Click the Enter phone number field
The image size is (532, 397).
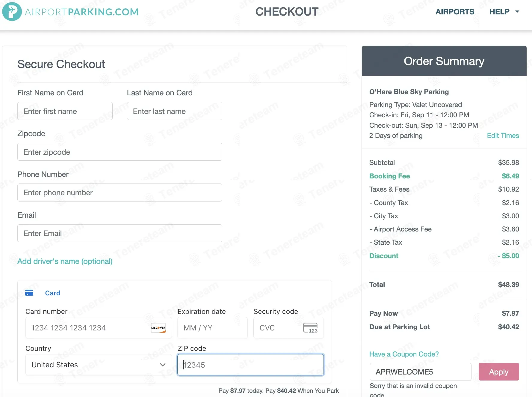point(120,193)
